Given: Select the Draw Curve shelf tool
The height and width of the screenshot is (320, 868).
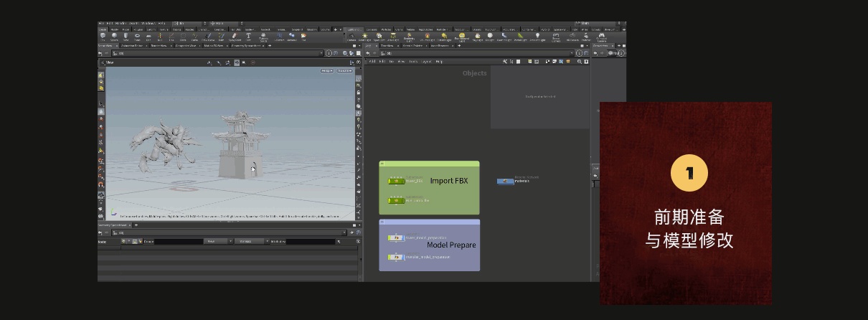Looking at the screenshot, I should pyautogui.click(x=208, y=37).
